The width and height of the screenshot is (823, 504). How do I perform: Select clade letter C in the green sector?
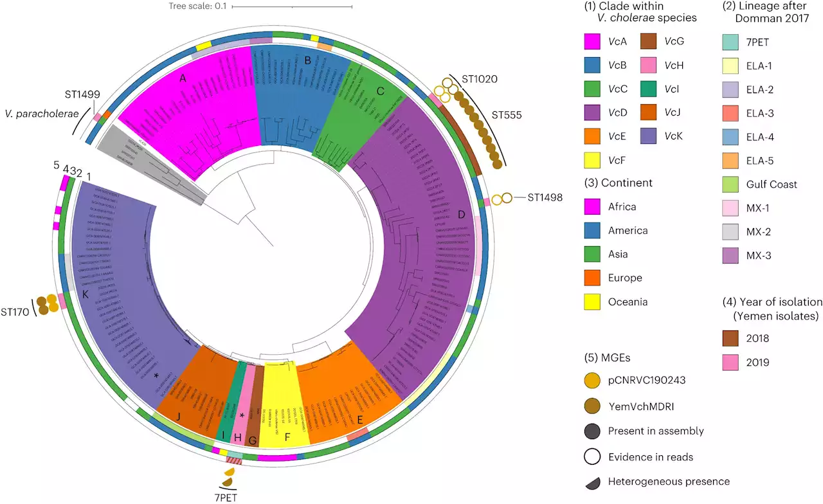380,92
